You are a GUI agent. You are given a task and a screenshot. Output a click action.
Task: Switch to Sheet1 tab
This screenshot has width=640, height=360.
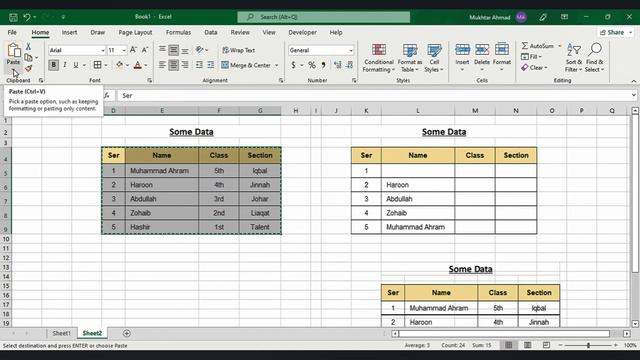coord(61,333)
